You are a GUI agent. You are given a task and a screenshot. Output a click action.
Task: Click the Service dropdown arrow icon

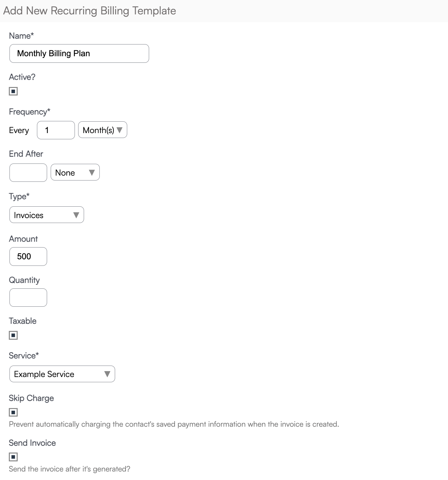tap(107, 374)
